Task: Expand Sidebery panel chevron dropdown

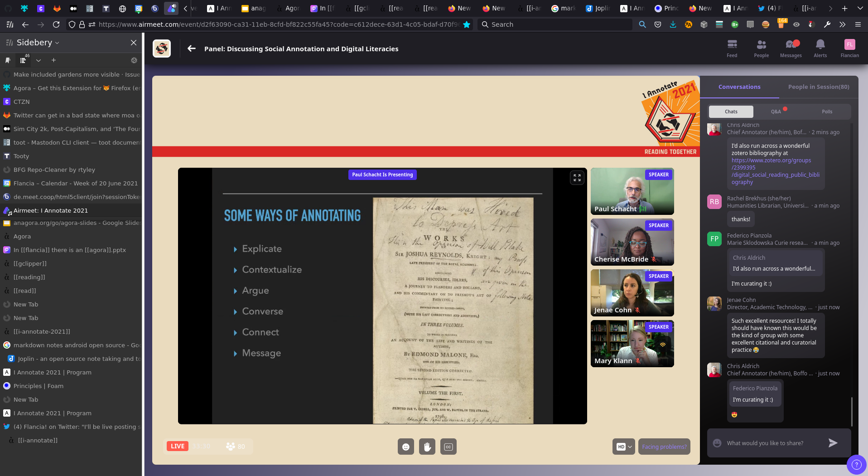Action: tap(39, 60)
